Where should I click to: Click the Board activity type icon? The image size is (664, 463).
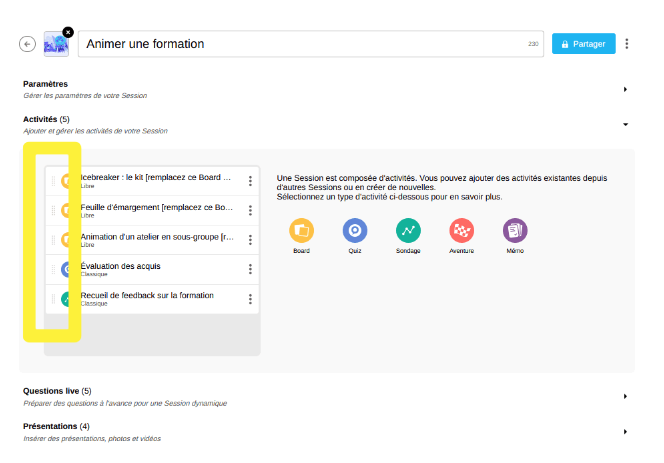pos(301,230)
